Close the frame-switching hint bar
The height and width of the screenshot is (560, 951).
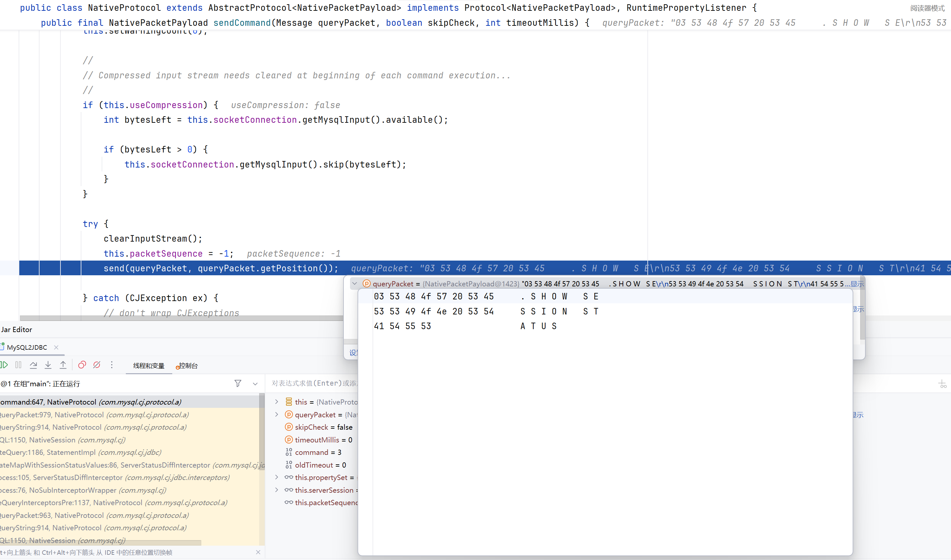(x=258, y=552)
